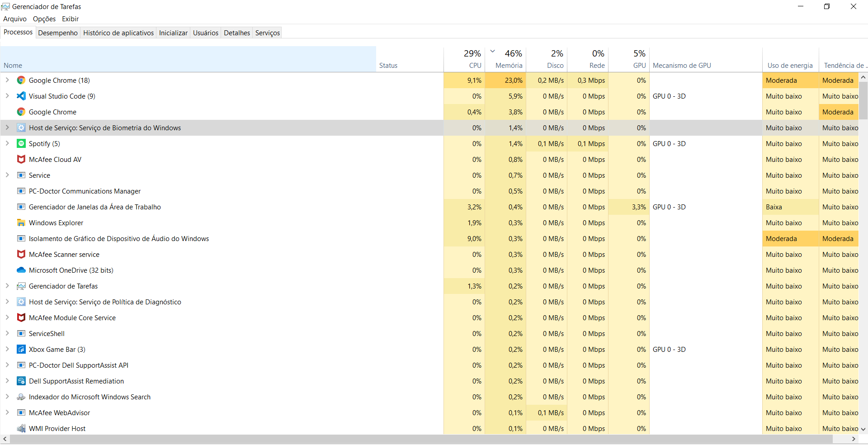868x445 pixels.
Task: Expand the Gerenciador de Tarefas row
Action: pos(7,286)
